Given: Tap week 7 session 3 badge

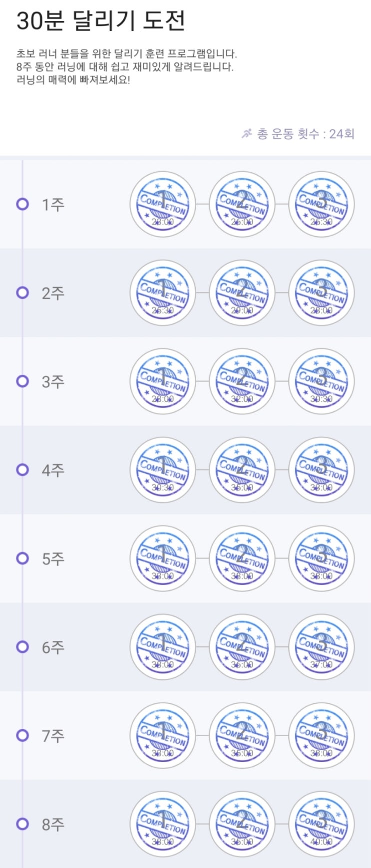Looking at the screenshot, I should [322, 735].
